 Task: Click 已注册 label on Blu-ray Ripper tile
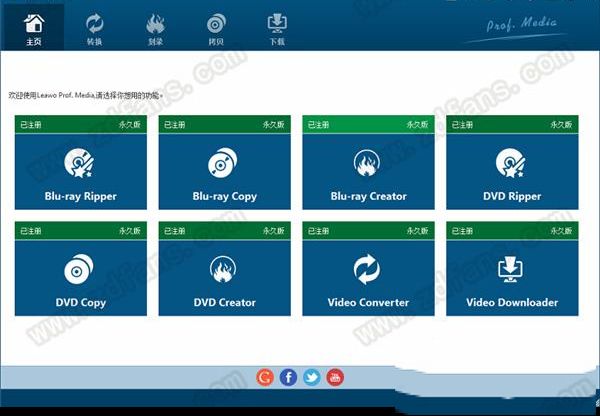tap(30, 125)
